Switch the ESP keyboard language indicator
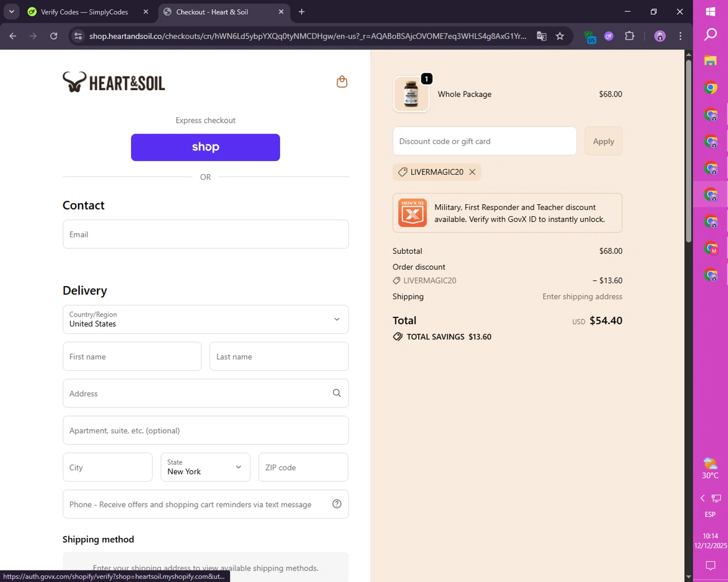728x582 pixels. coord(710,514)
